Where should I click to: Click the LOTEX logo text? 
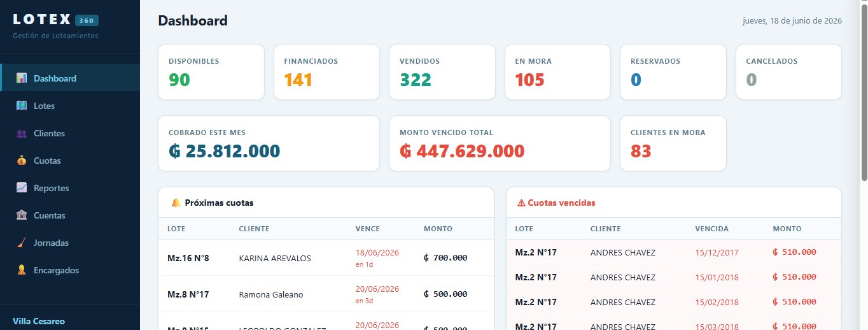[41, 20]
